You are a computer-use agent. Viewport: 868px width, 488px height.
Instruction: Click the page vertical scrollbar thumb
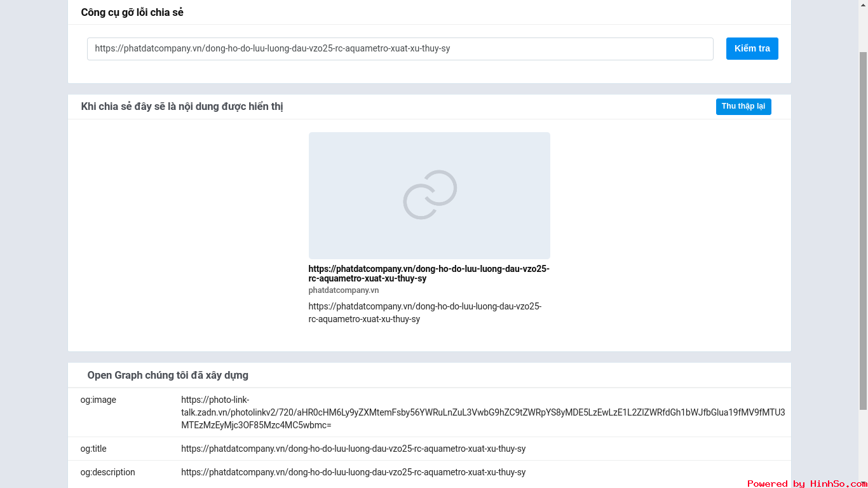pyautogui.click(x=863, y=230)
